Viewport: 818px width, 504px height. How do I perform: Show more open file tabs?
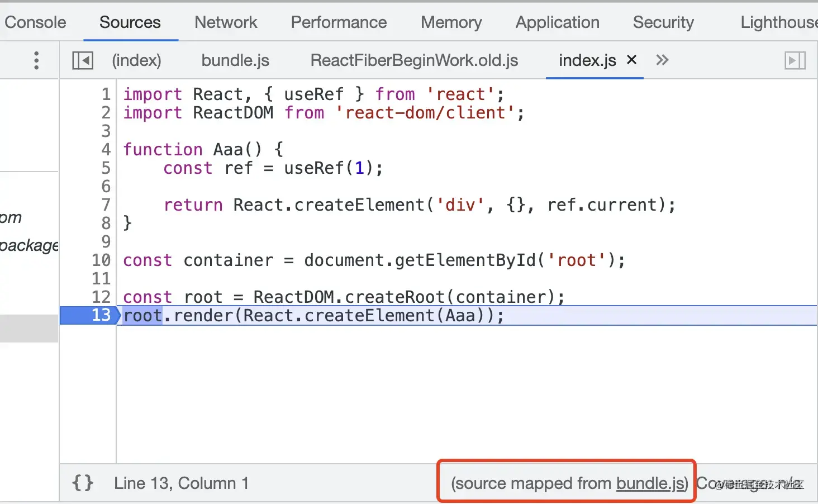(662, 60)
